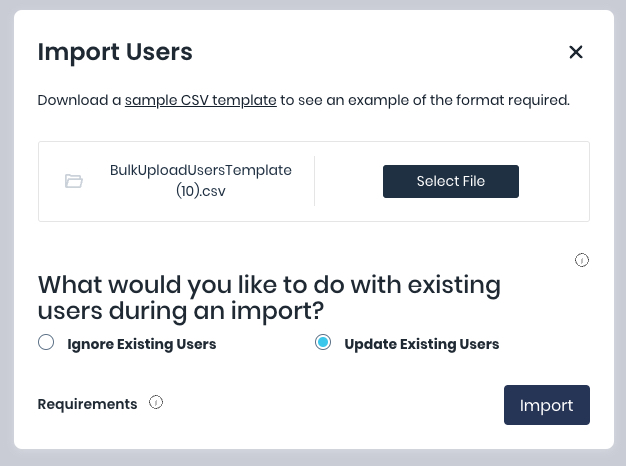Click the divider left of Select File button
This screenshot has height=466, width=626.
click(x=314, y=181)
